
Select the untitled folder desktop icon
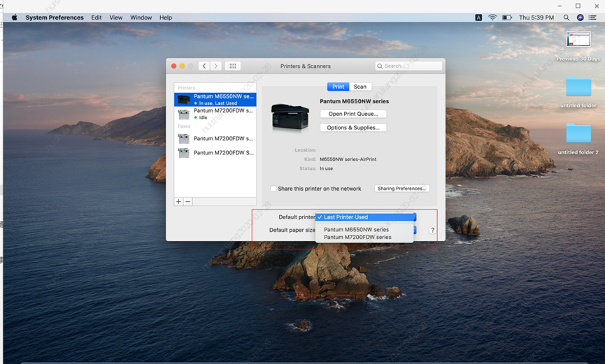point(578,87)
